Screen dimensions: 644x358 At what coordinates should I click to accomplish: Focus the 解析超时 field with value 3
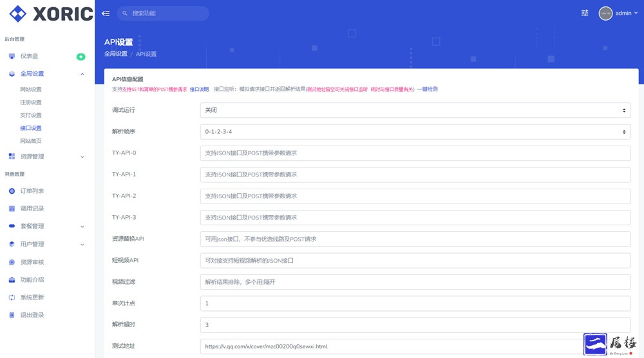(415, 325)
